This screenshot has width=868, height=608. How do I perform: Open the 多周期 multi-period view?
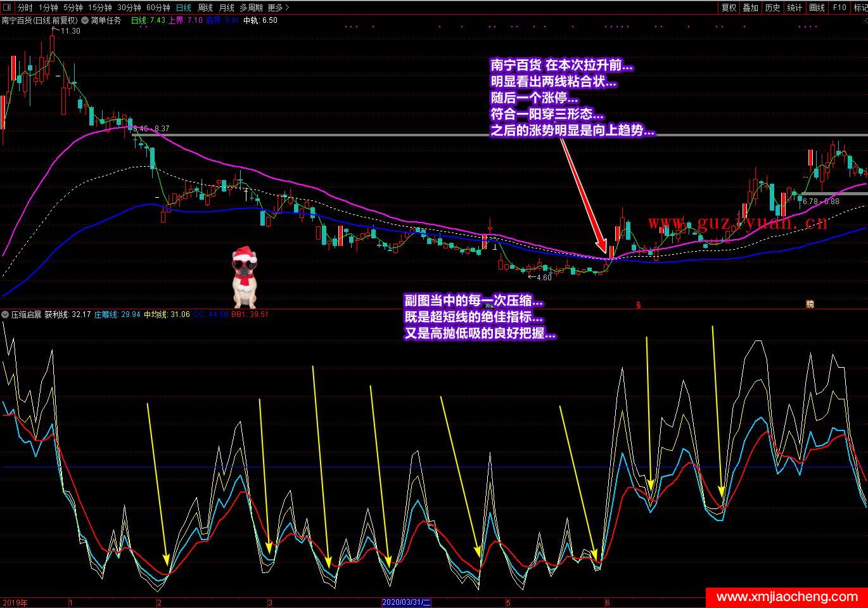coord(251,8)
